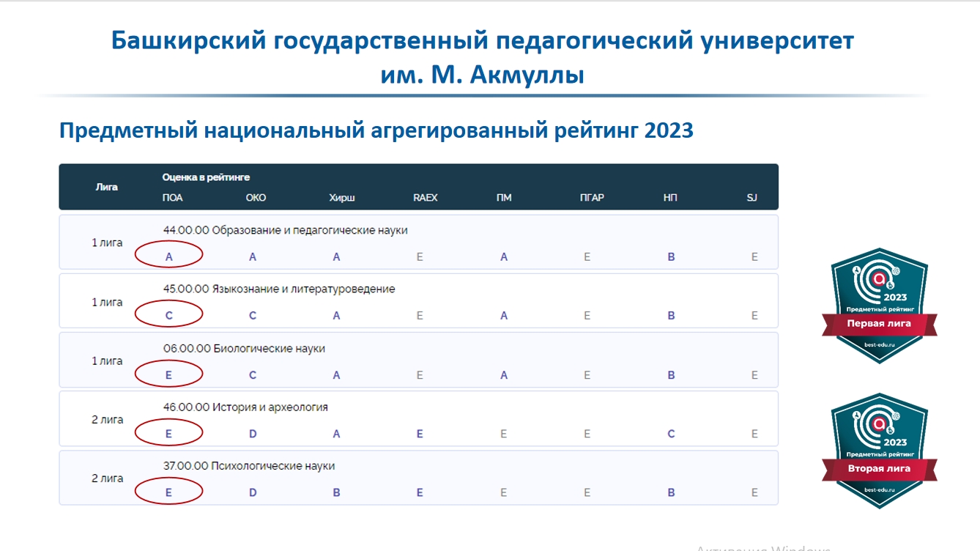Click the circled A grade for Образование
The width and height of the screenshot is (980, 551).
pyautogui.click(x=169, y=257)
